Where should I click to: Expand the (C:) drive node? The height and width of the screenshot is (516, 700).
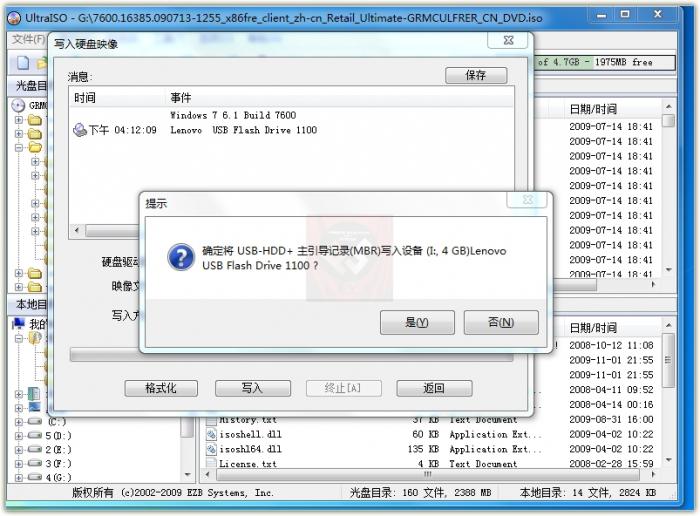(x=19, y=422)
